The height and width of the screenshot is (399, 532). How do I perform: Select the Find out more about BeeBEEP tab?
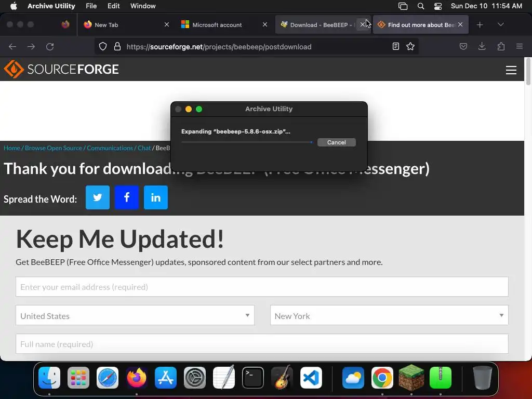(421, 24)
